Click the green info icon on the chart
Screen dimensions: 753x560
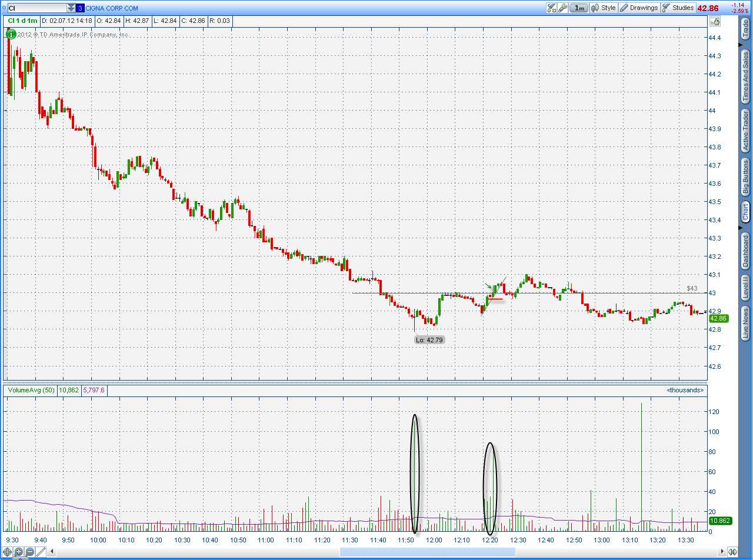10,34
